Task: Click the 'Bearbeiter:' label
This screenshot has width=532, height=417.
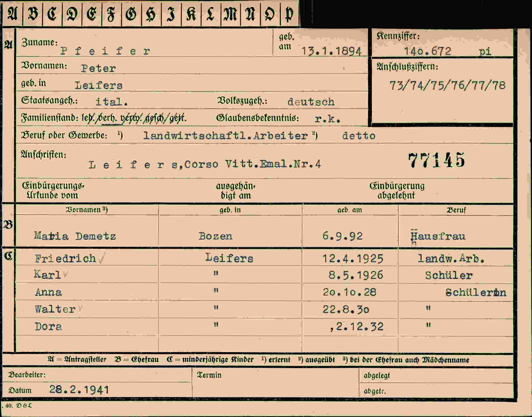Action: (x=27, y=375)
